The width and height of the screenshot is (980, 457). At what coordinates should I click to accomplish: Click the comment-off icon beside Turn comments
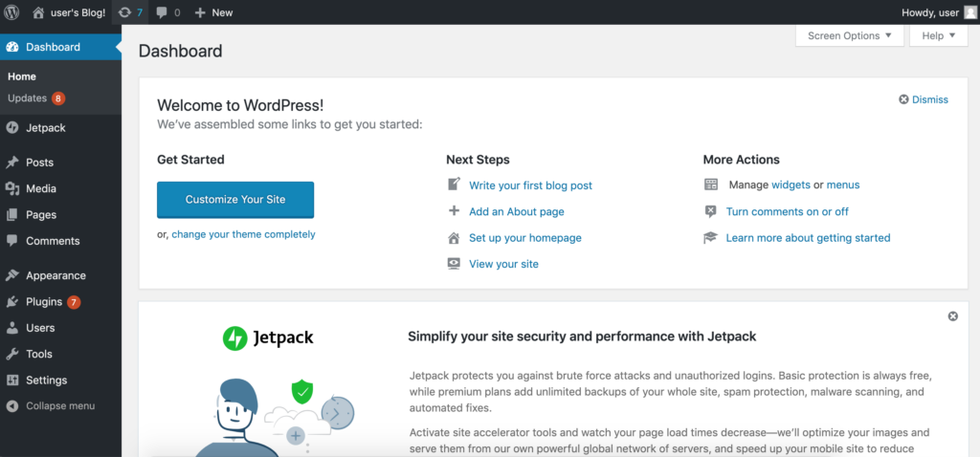(x=711, y=211)
